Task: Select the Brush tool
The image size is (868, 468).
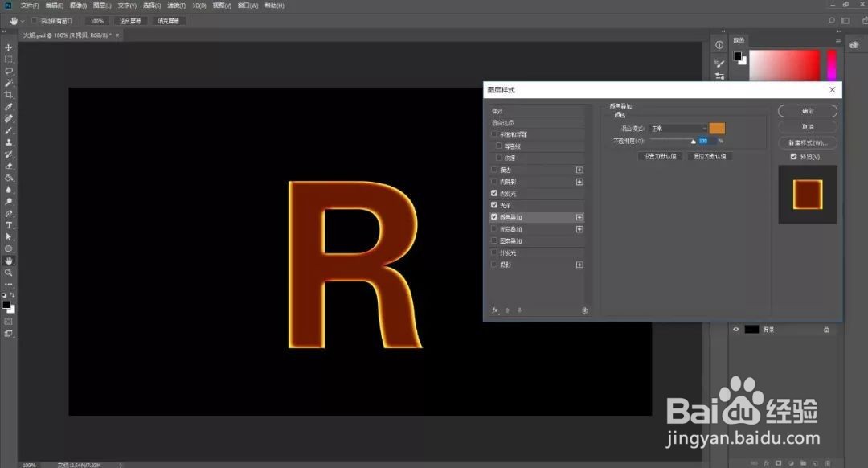Action: pyautogui.click(x=8, y=131)
